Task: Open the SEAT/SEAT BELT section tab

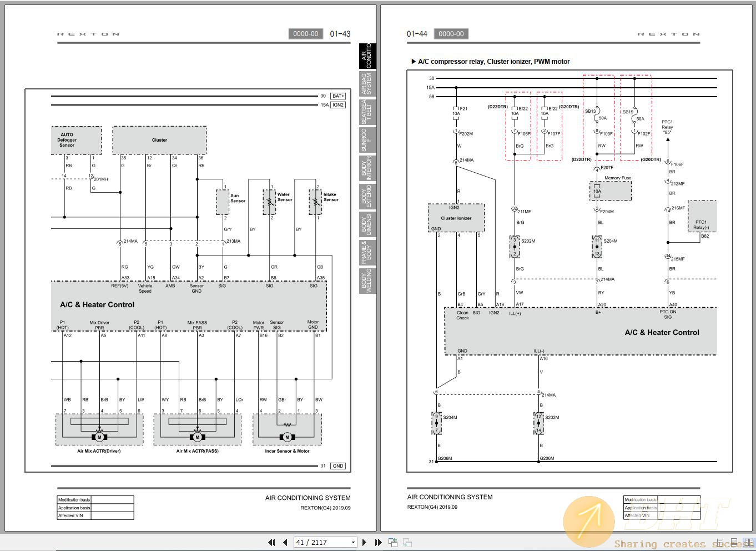Action: (x=367, y=112)
